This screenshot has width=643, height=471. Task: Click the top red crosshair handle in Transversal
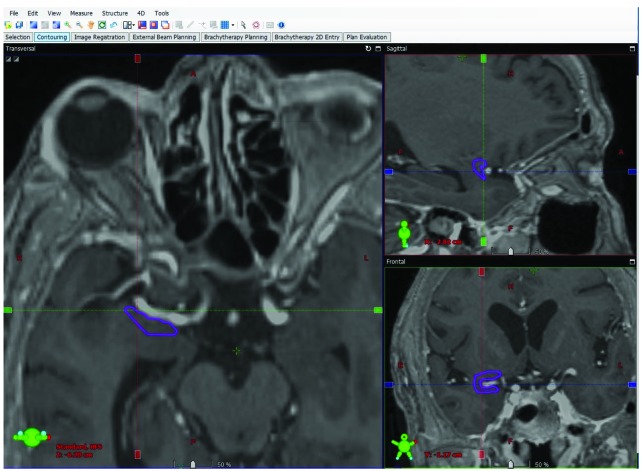pos(138,59)
